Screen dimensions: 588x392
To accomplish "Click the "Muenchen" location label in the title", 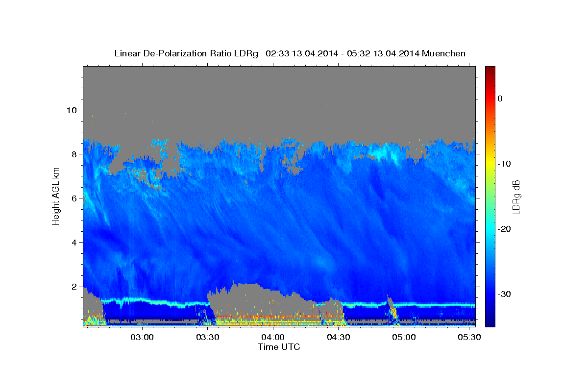I will pyautogui.click(x=444, y=53).
